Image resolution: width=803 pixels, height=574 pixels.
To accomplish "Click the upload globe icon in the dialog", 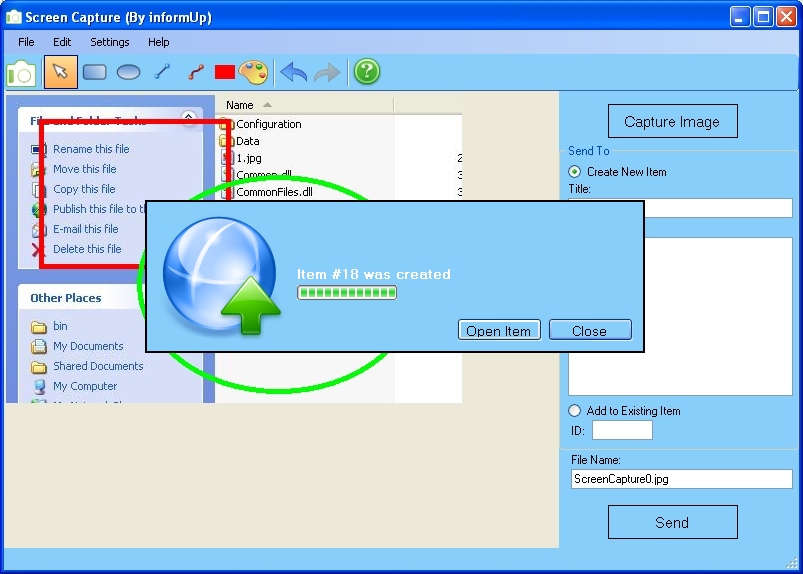I will [x=221, y=275].
